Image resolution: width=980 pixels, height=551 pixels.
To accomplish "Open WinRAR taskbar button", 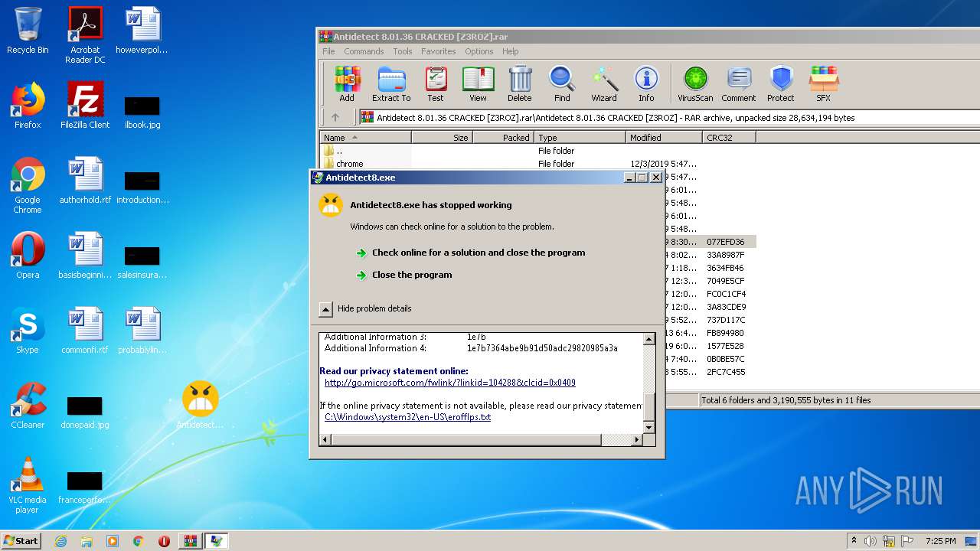I will (190, 541).
